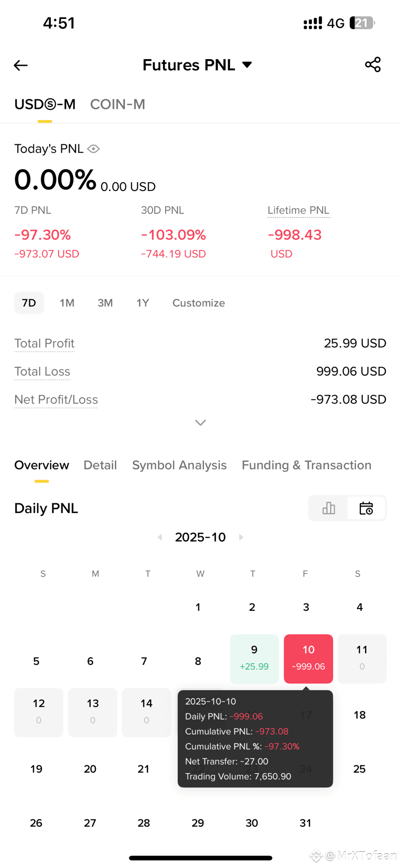
Task: Select the 1M time range
Action: (x=67, y=303)
